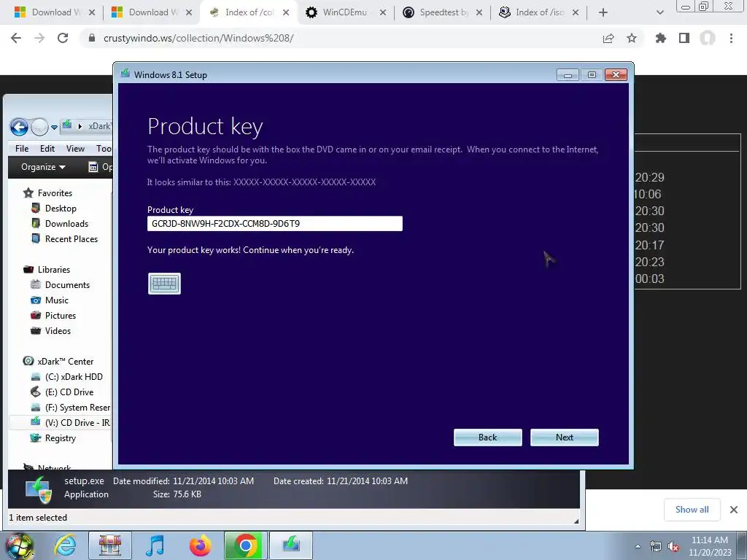The height and width of the screenshot is (560, 747).
Task: Open the Chrome three-dot menu
Action: click(731, 38)
